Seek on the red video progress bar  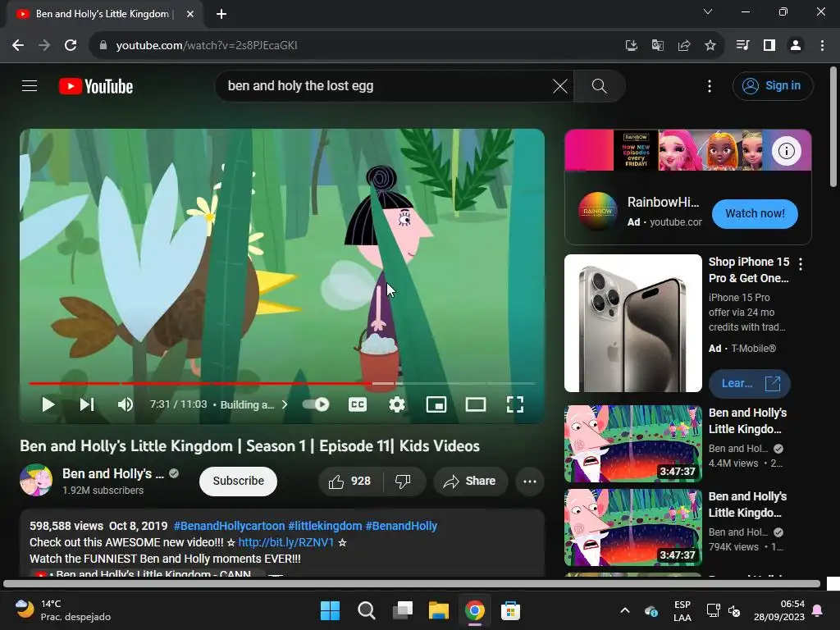282,384
